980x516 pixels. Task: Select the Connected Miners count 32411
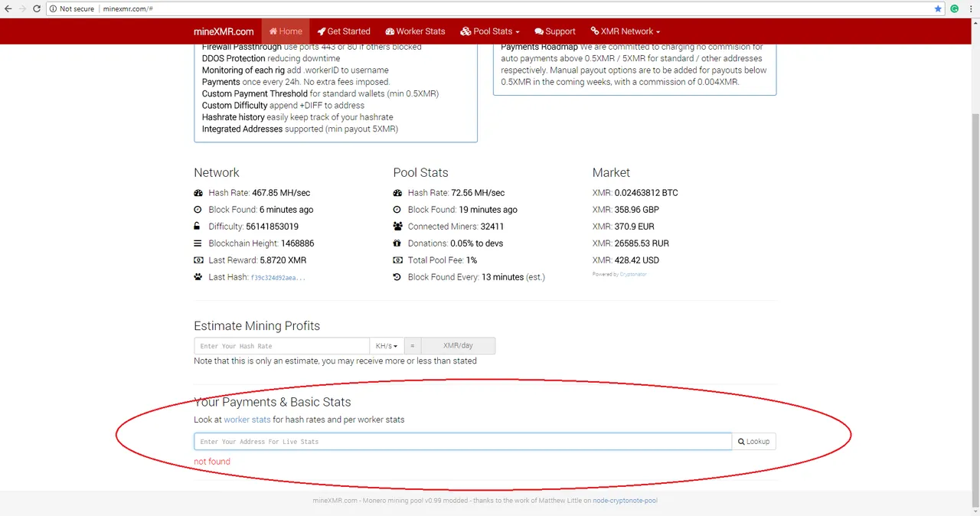pos(492,227)
